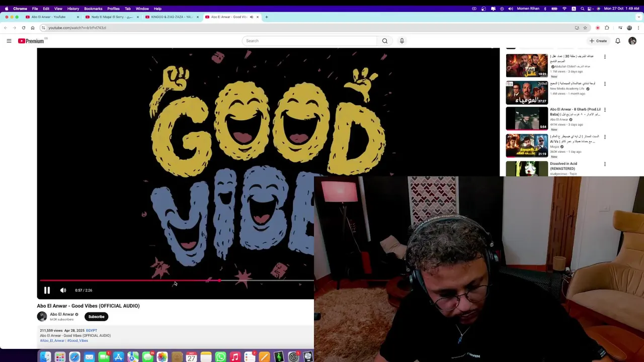Open the View menu
The width and height of the screenshot is (644, 362).
click(58, 9)
